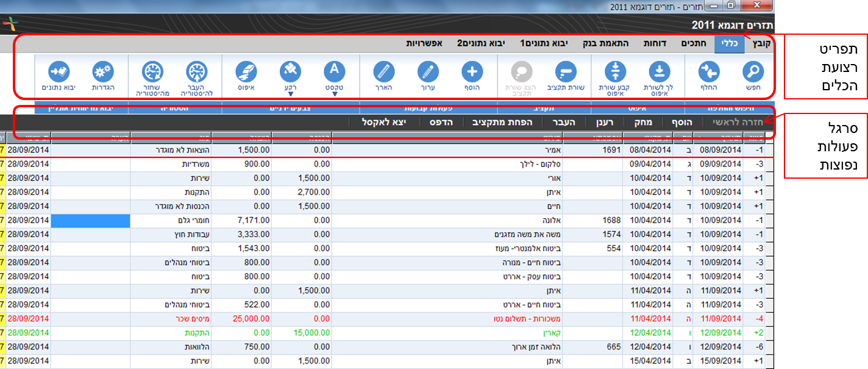The height and width of the screenshot is (369, 868).
Task: Switch to the יבוא נתונים2 tab
Action: pos(481,44)
